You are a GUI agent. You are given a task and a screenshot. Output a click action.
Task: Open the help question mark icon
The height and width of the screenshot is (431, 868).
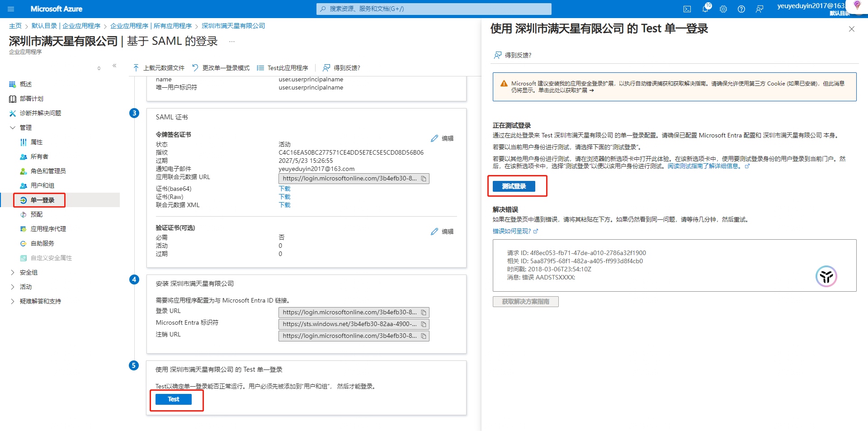[x=741, y=9]
